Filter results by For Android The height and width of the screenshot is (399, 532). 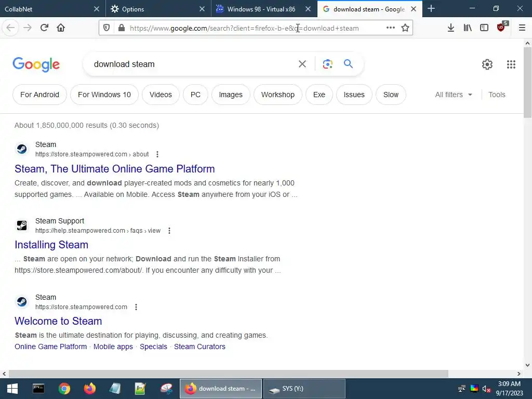(x=39, y=95)
